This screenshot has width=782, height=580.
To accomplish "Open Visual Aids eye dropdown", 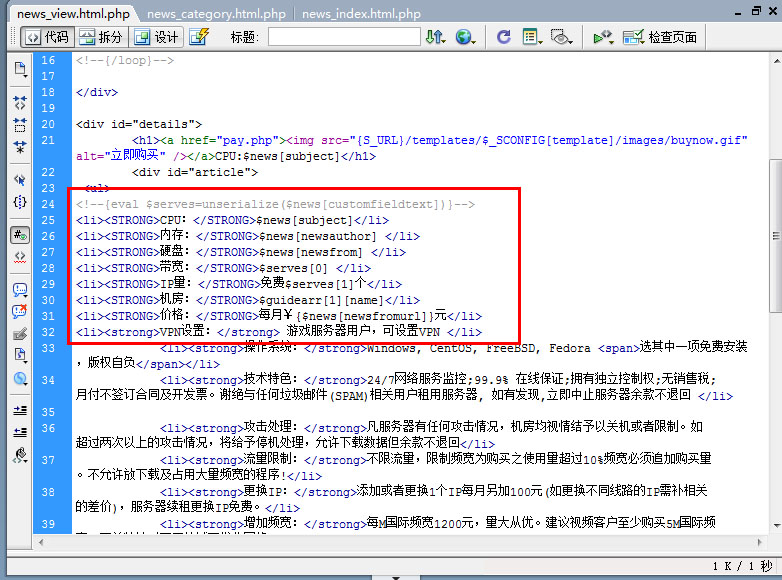I will 561,37.
